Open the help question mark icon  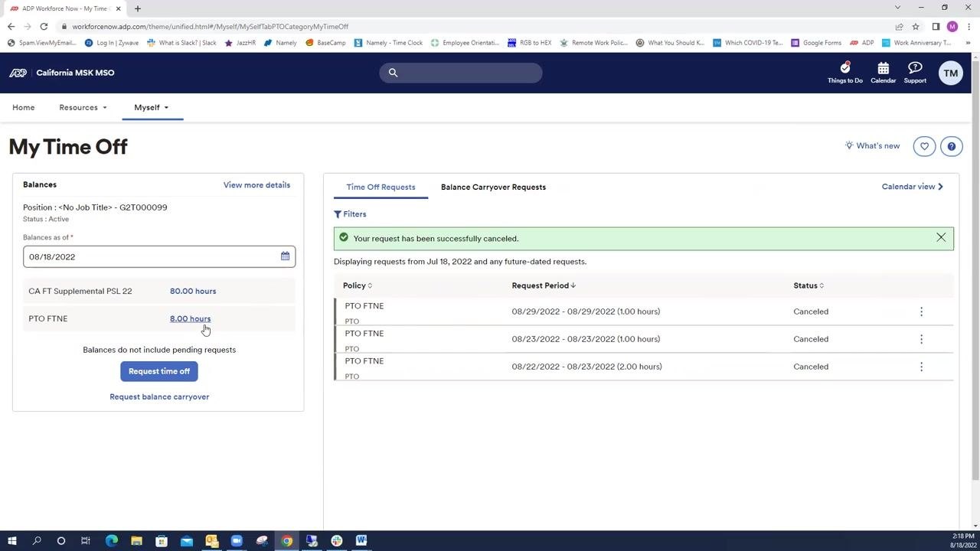[951, 146]
